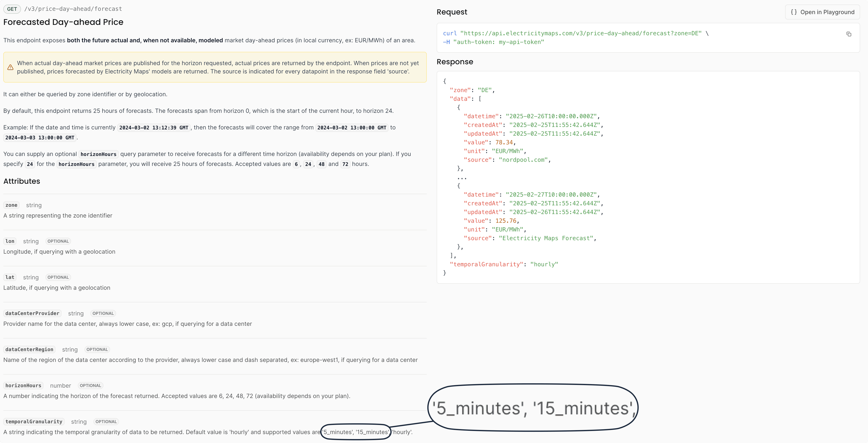
Task: Click the OPTIONAL badge beside temporalGranularity
Action: (x=106, y=421)
